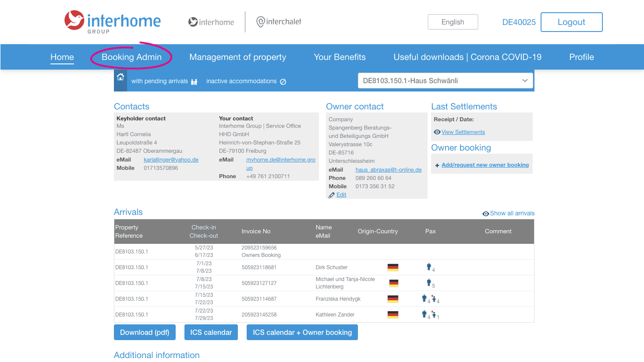Viewport: 644px width, 362px height.
Task: Click the eye icon beside Show all arrivals
Action: [485, 214]
